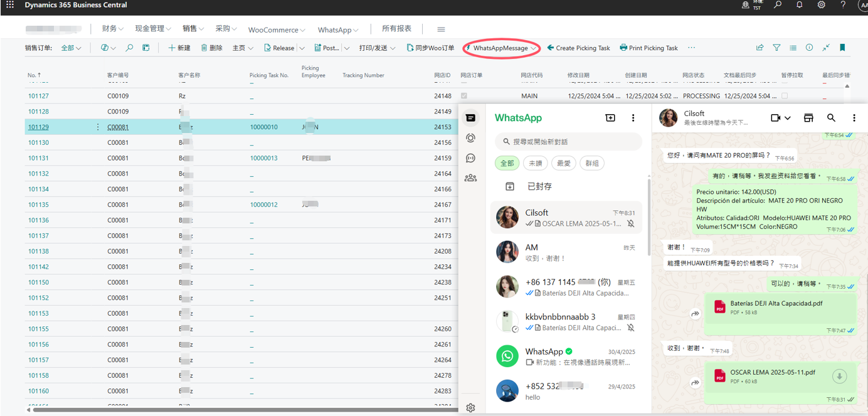Open the help question mark icon
Image resolution: width=868 pixels, height=416 pixels.
[843, 5]
